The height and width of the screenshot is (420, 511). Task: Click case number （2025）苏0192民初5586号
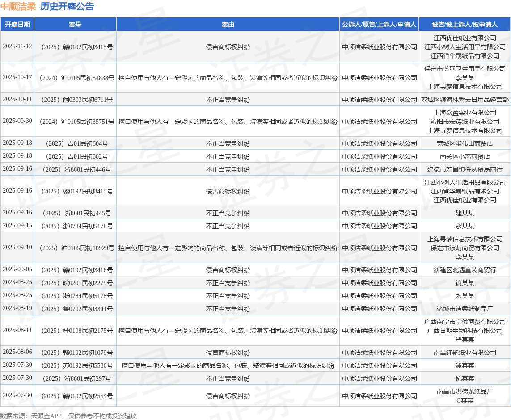75,365
